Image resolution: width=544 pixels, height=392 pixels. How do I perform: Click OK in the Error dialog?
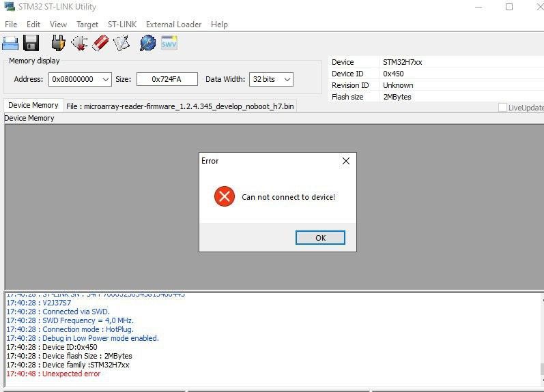(x=320, y=238)
